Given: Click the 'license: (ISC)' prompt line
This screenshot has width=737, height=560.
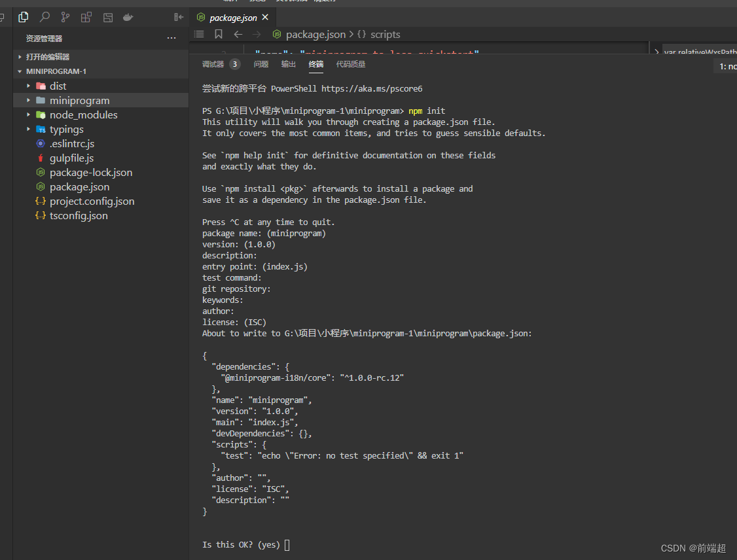Looking at the screenshot, I should click(234, 323).
